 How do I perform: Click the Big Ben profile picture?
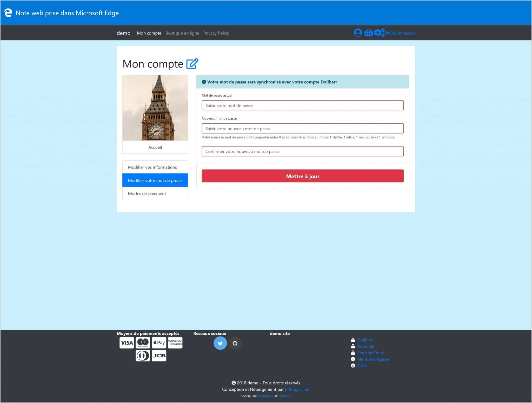[x=155, y=108]
